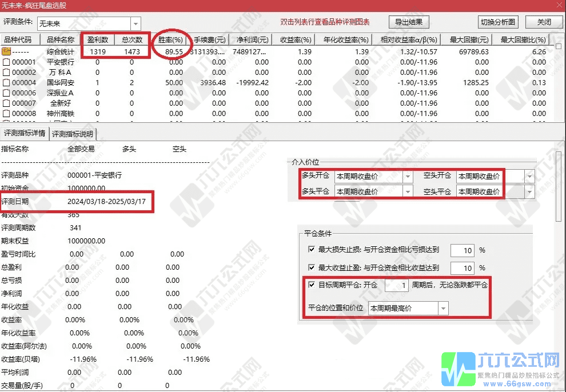Viewport: 566px width, 392px height.
Task: Click the 胜率(%) column header
Action: [x=170, y=40]
